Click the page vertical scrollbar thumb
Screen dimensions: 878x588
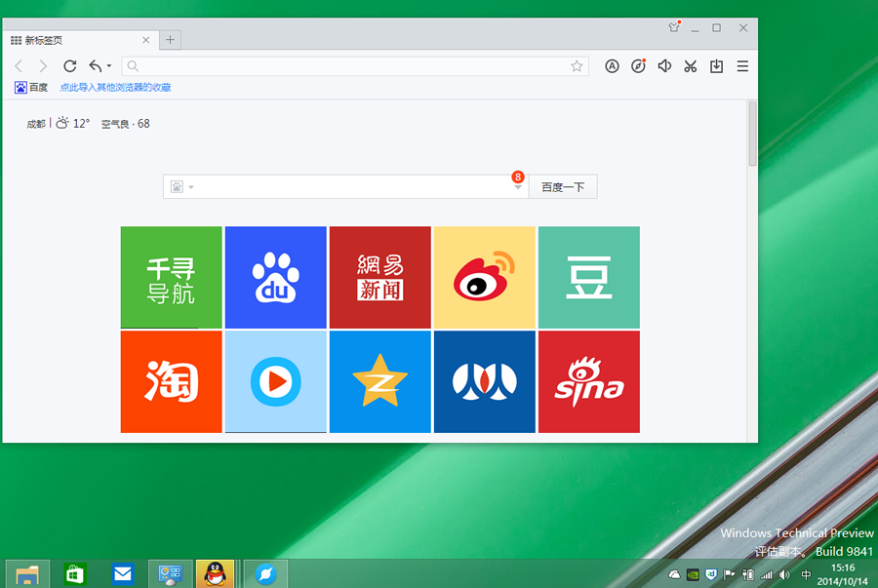[752, 133]
